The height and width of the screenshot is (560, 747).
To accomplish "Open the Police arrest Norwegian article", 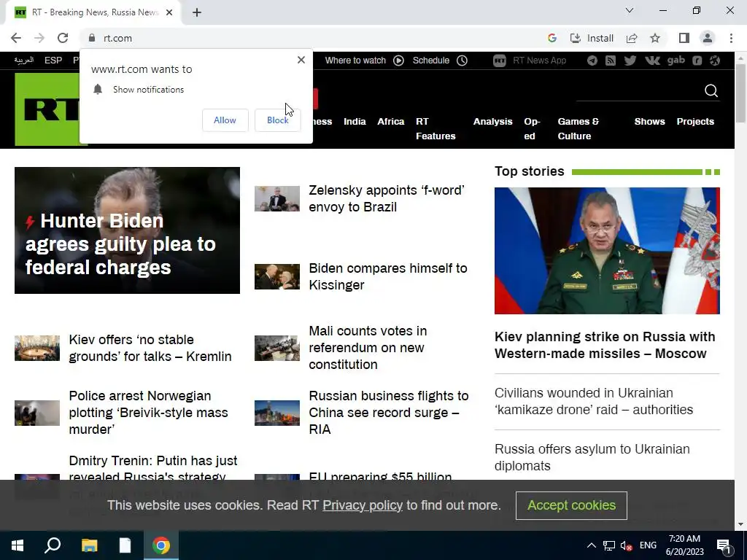I will point(148,413).
